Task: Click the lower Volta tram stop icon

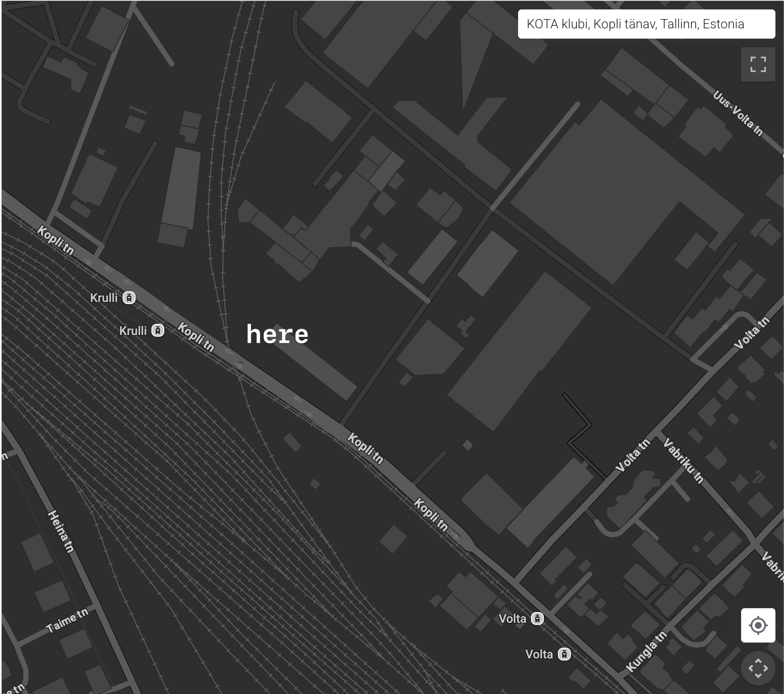Action: coord(564,654)
